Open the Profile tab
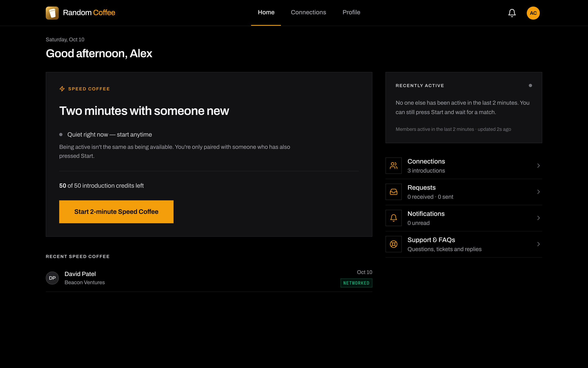Image resolution: width=588 pixels, height=368 pixels. point(351,12)
